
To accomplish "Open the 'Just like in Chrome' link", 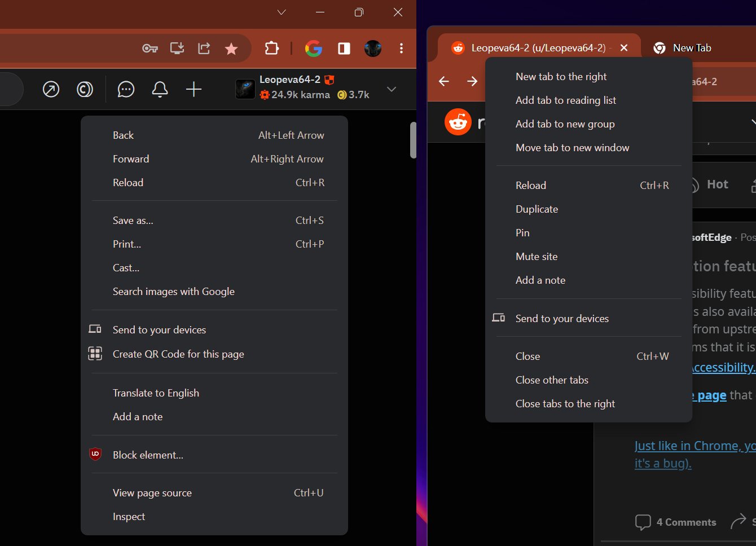I will pos(693,445).
